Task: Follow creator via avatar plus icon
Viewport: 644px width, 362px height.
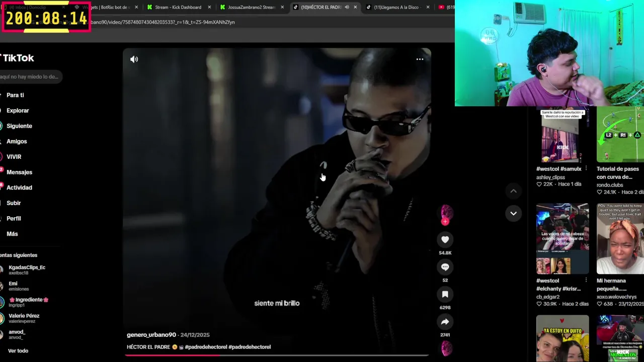Action: [445, 222]
